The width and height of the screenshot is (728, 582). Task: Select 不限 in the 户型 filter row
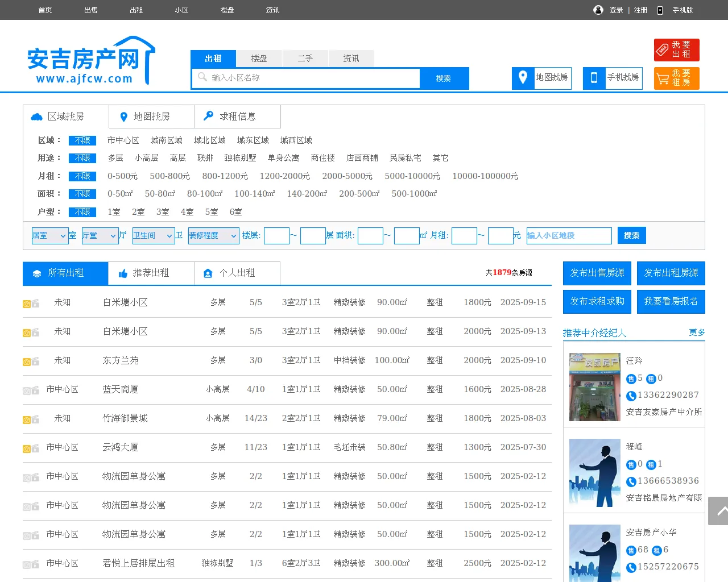(82, 212)
